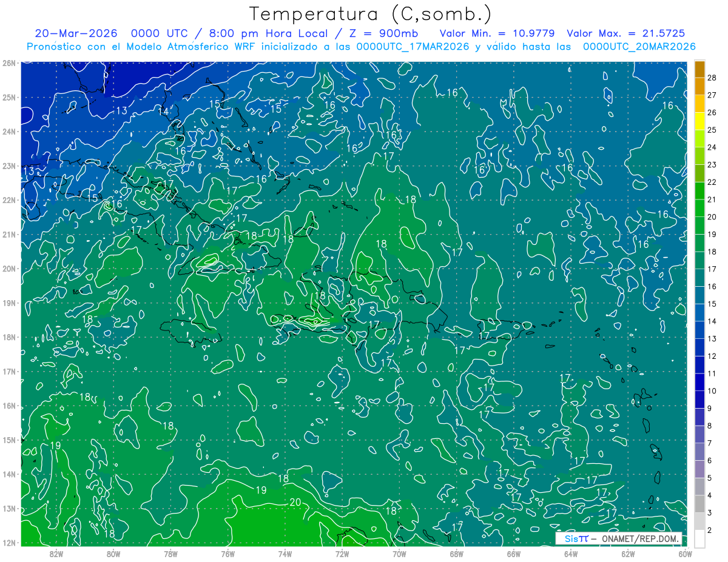Click the 20N latitude axis label
The height and width of the screenshot is (562, 728).
8,269
